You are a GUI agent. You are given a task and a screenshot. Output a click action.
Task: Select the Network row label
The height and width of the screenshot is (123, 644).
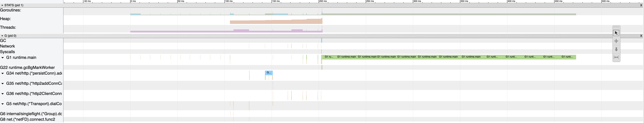(x=7, y=46)
